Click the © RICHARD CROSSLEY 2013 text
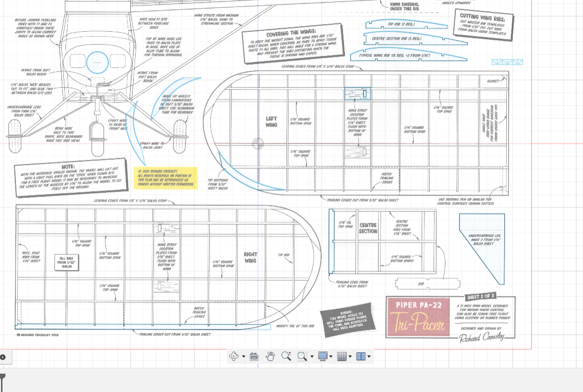583x392 pixels. (x=38, y=335)
